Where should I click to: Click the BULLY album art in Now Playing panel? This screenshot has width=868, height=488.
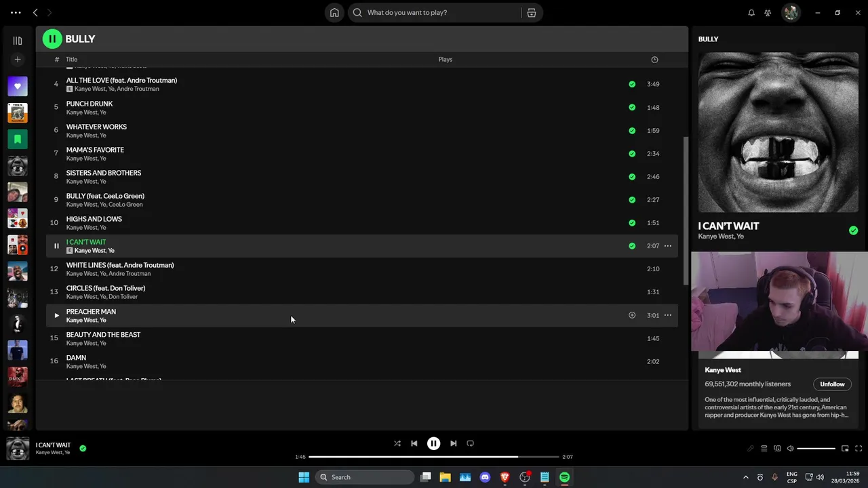pyautogui.click(x=778, y=132)
